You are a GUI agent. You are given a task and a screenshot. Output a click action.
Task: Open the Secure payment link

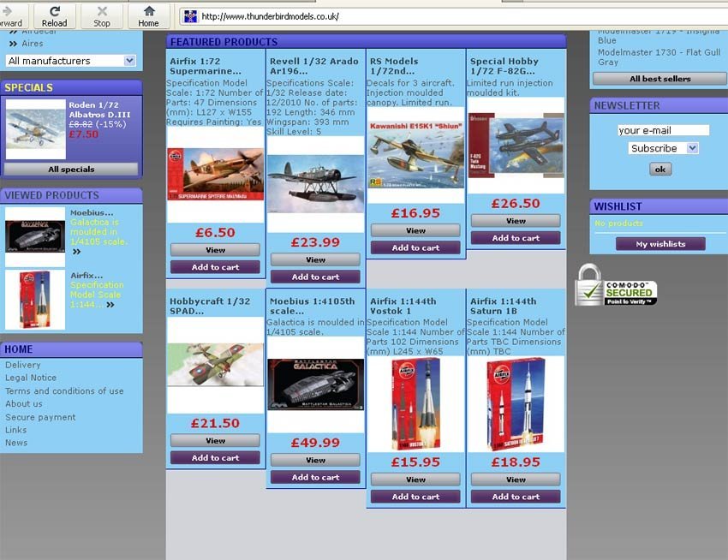point(40,417)
